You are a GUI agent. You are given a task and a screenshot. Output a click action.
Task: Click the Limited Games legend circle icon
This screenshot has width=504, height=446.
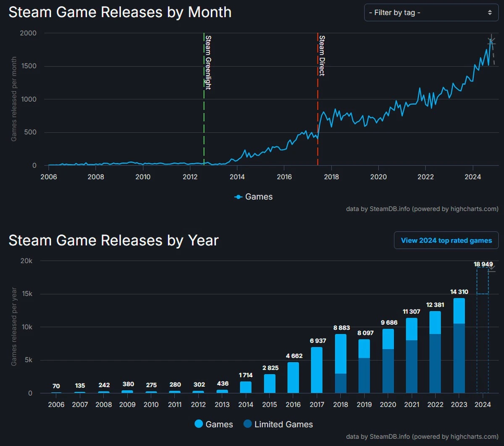248,424
